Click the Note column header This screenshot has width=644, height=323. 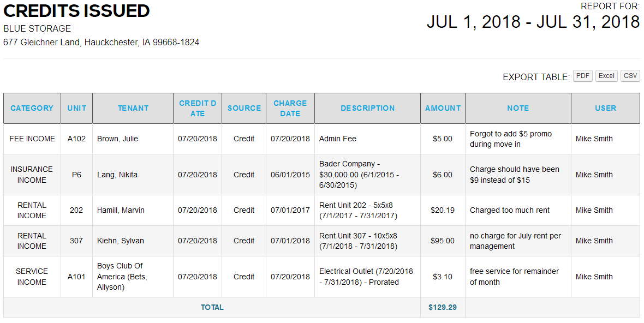(x=518, y=108)
